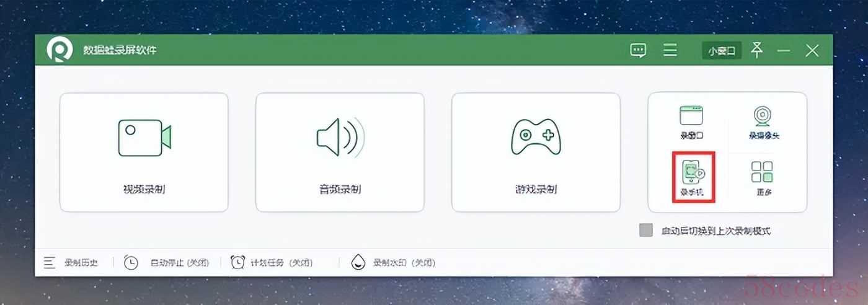Select the 录摄像头 webcam recording icon
868x305 pixels.
click(x=763, y=122)
